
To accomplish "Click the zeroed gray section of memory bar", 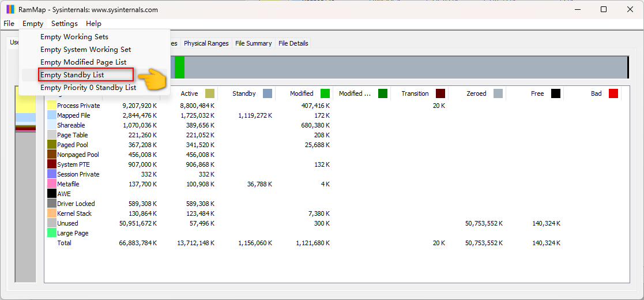I will (x=406, y=67).
